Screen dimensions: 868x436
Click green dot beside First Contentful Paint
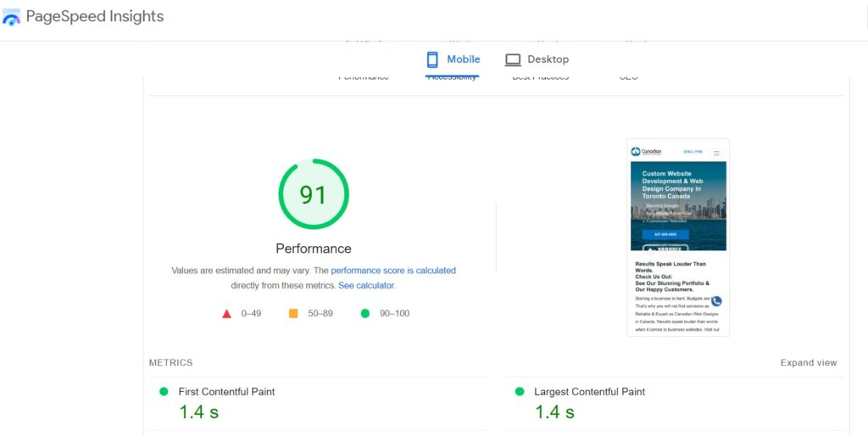[x=164, y=392]
